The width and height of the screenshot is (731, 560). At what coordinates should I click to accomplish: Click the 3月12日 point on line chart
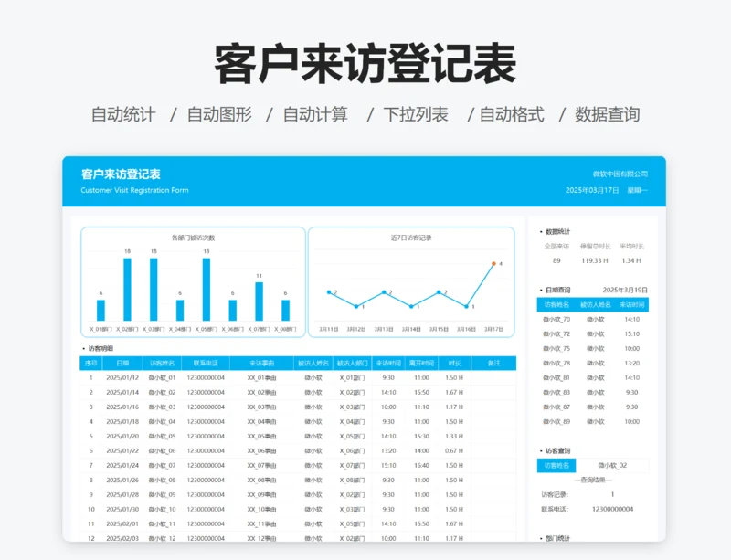(356, 306)
